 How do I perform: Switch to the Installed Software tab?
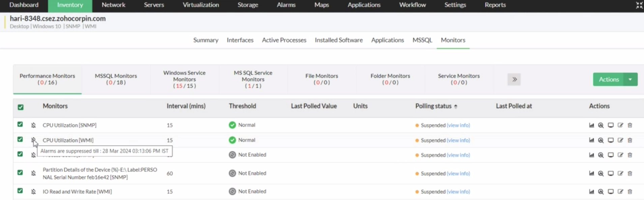(339, 40)
